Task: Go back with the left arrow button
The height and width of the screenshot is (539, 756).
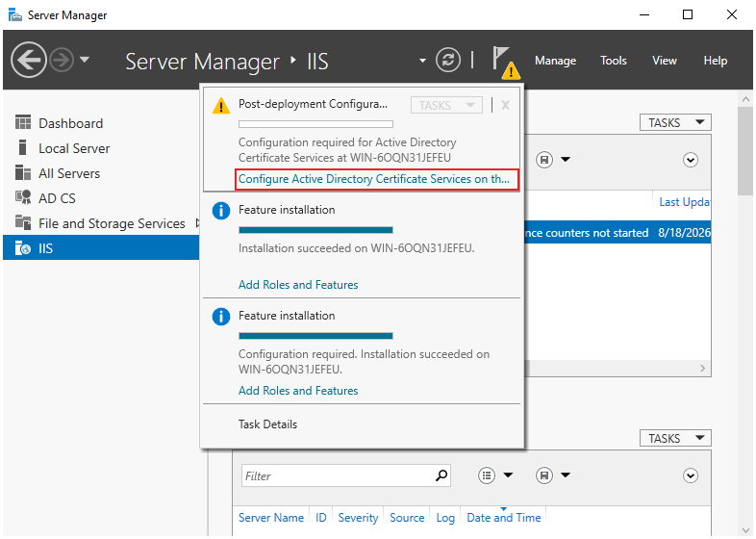Action: click(x=29, y=61)
